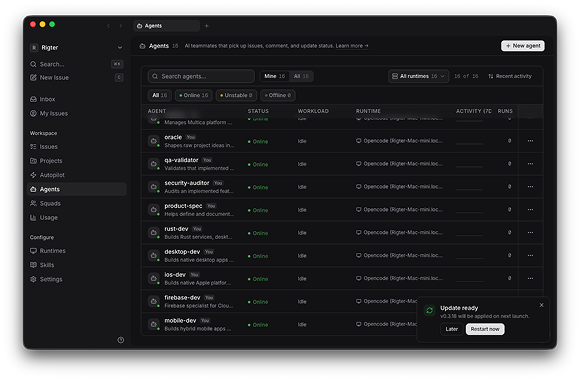Click the security-auditor avatar icon
This screenshot has height=380, width=580.
[154, 187]
